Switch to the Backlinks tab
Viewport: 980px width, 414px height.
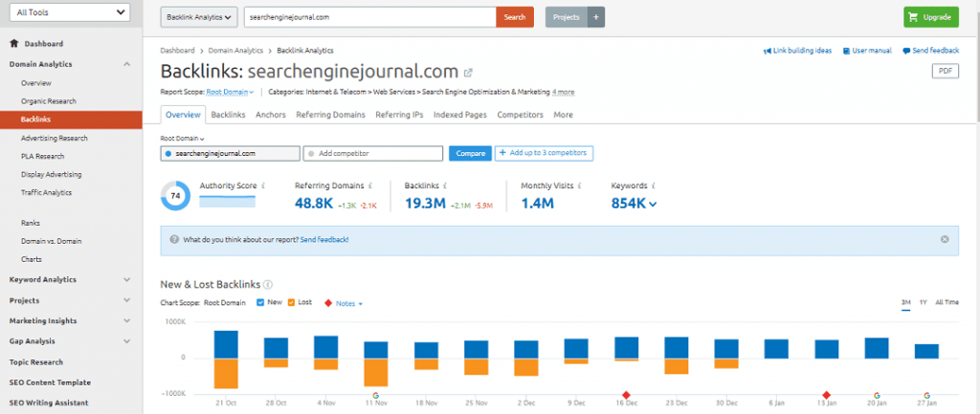tap(228, 115)
